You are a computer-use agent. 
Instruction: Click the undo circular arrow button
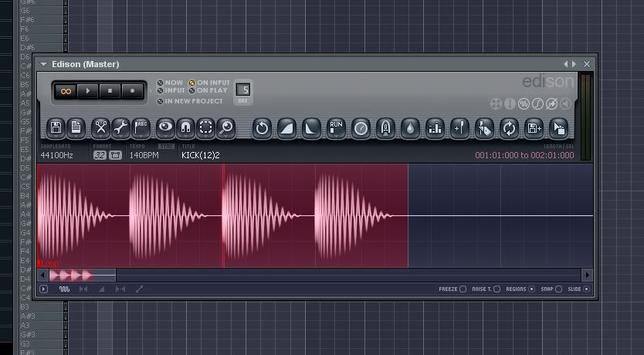[262, 128]
